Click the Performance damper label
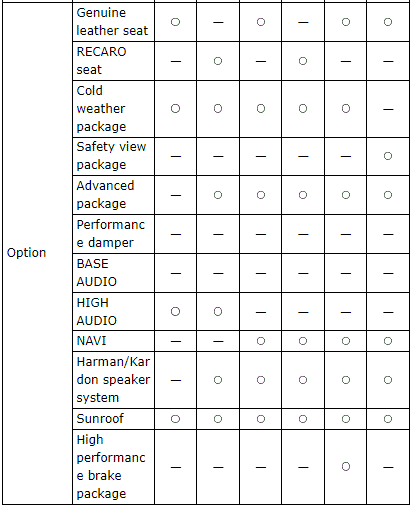 point(111,234)
